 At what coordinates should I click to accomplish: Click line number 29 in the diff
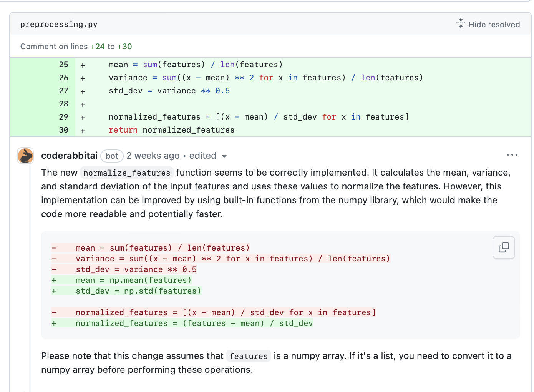[63, 117]
